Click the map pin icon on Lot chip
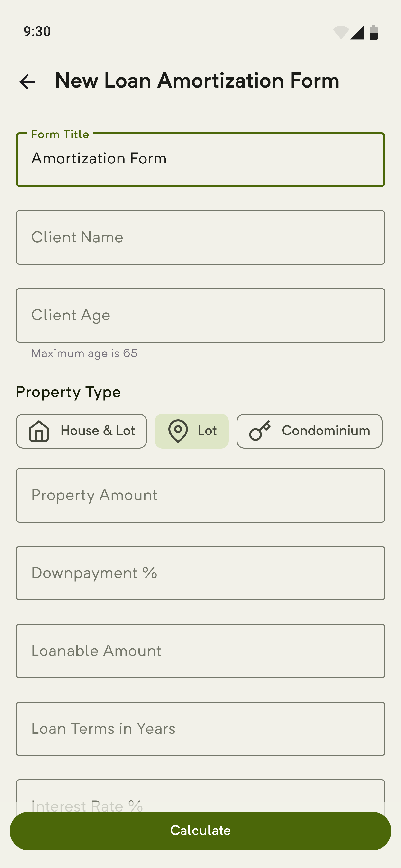This screenshot has height=868, width=401. pos(178,431)
